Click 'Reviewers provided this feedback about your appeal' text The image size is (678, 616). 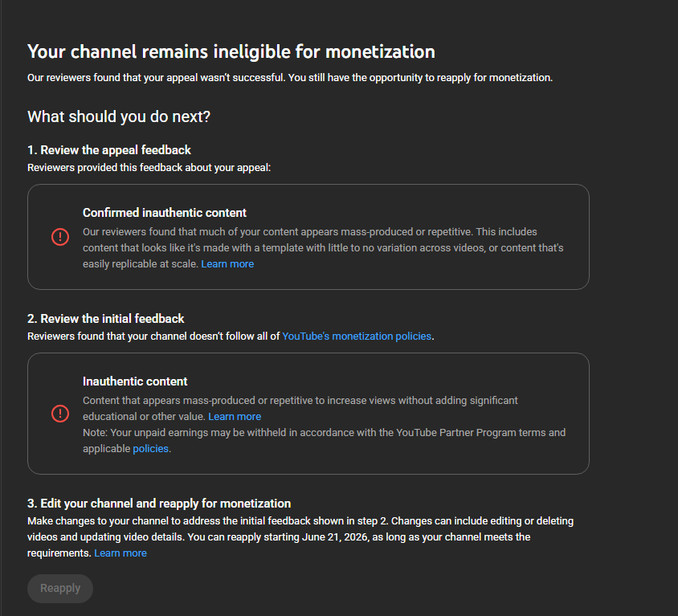[x=149, y=167]
